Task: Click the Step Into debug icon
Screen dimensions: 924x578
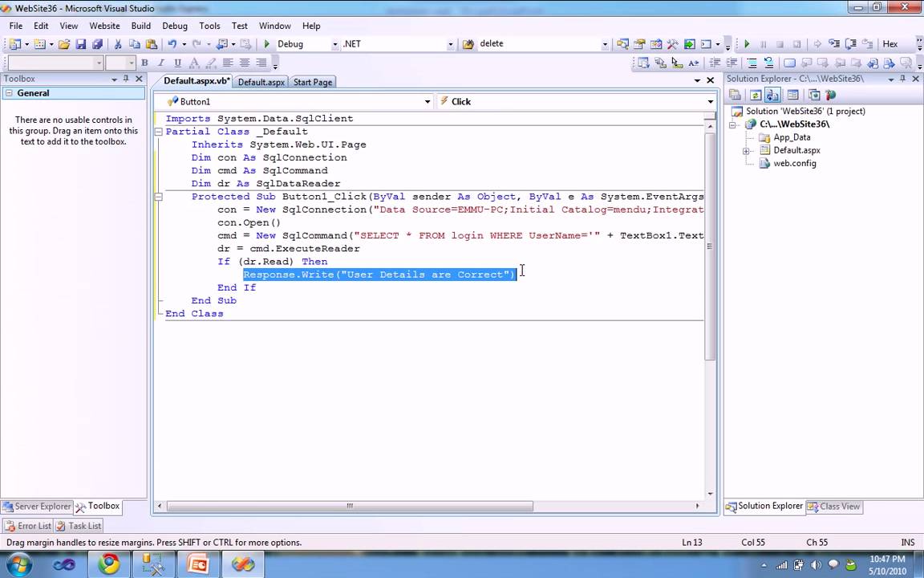Action: coord(834,44)
